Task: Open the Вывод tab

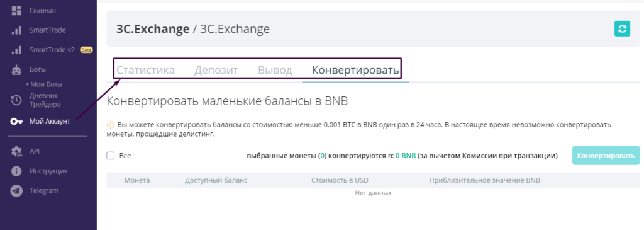Action: click(x=275, y=71)
